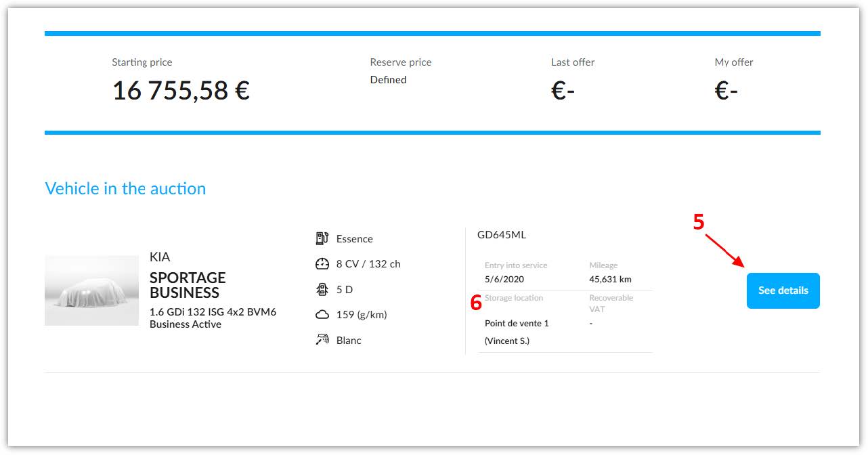Click the Recoverable VAT label

611,303
